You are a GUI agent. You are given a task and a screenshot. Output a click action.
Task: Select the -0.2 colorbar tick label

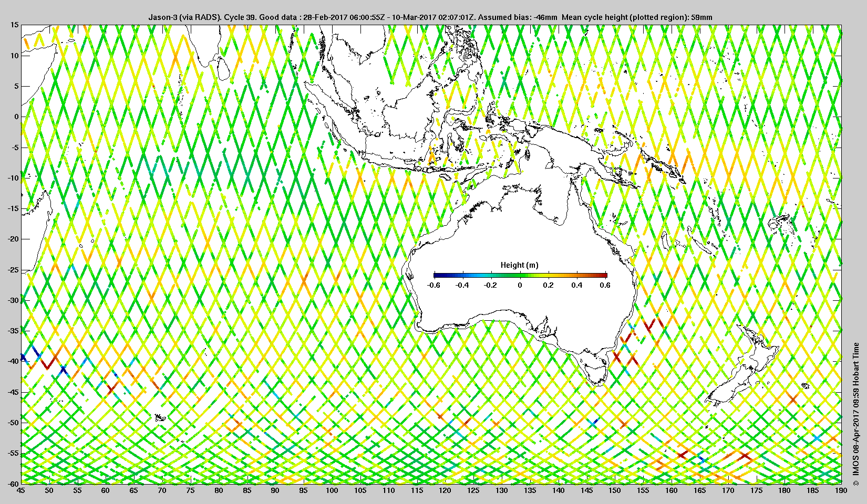point(491,286)
